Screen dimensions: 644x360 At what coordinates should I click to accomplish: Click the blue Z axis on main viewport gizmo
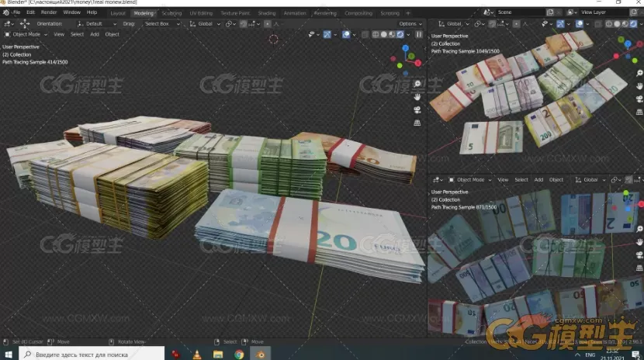click(405, 48)
